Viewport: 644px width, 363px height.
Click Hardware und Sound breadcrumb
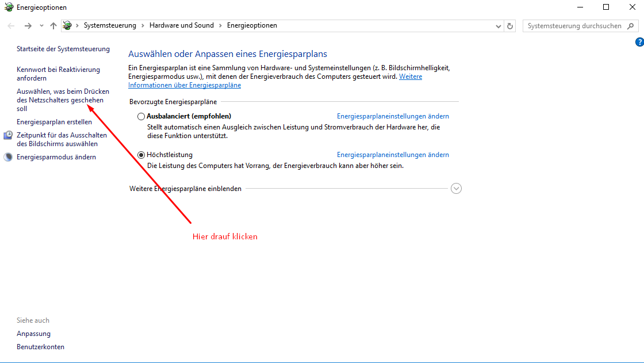(x=181, y=26)
